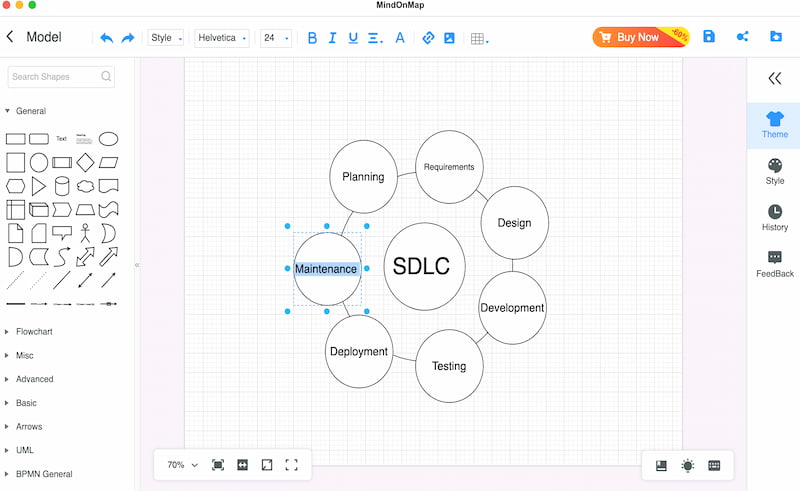800x491 pixels.
Task: Toggle the brightness sun icon
Action: [688, 465]
